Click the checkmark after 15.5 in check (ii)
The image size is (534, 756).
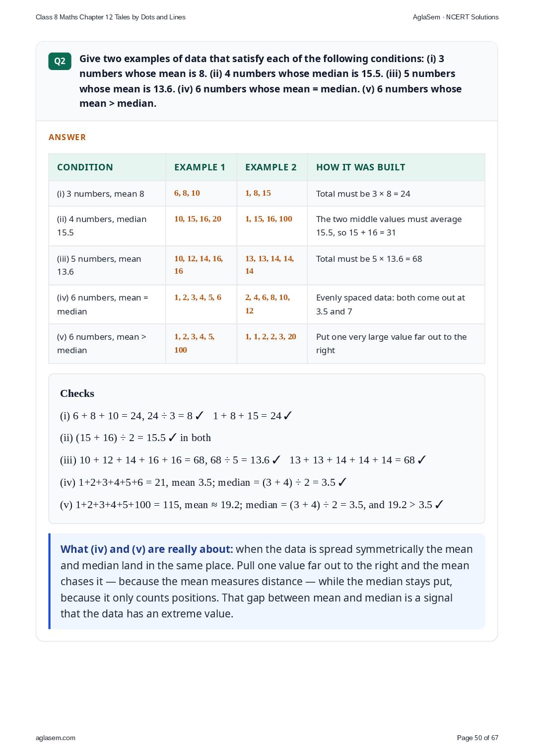point(172,438)
